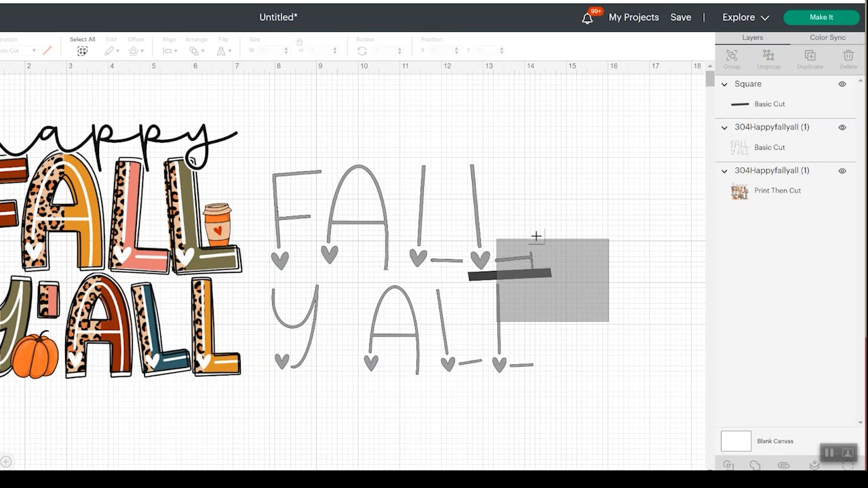Screen dimensions: 868x488
Task: Open the Align tool
Action: (167, 51)
